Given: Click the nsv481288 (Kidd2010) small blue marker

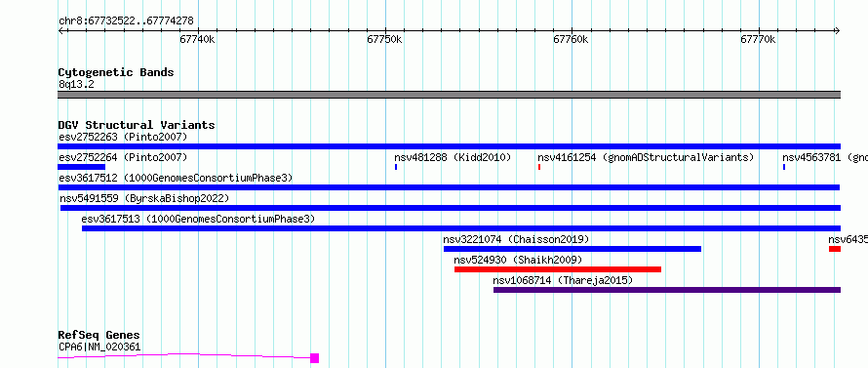Looking at the screenshot, I should [x=396, y=167].
